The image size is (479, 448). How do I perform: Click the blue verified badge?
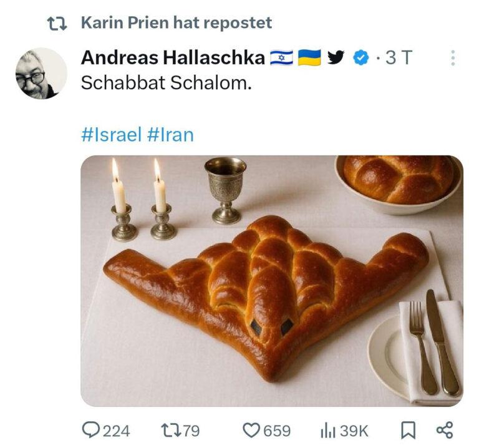pyautogui.click(x=361, y=57)
